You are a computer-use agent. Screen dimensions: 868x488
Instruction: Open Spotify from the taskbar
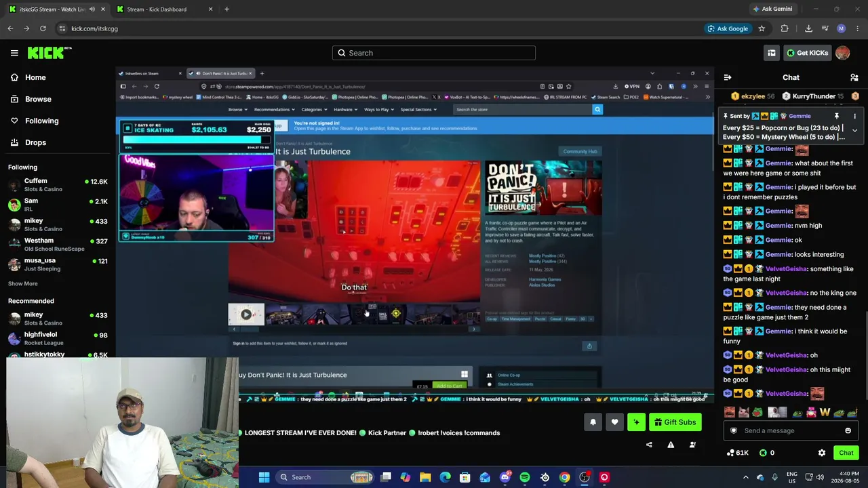(525, 477)
